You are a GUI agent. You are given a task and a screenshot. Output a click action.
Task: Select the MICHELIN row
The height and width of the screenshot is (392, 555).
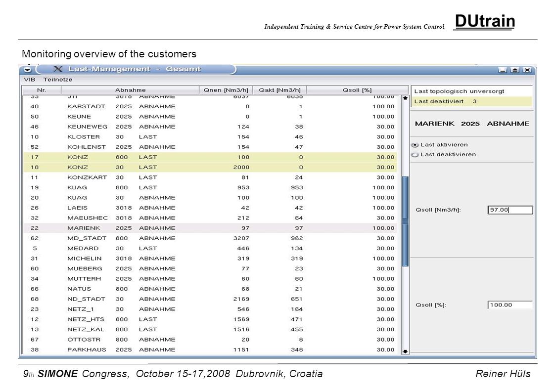210,259
